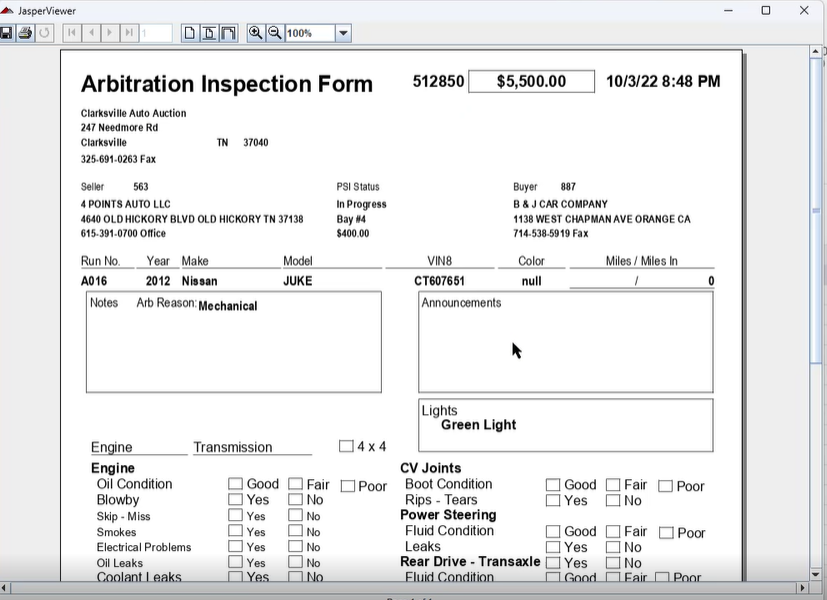Mark Poor for Power Steering Fluid Condition

[x=666, y=533]
